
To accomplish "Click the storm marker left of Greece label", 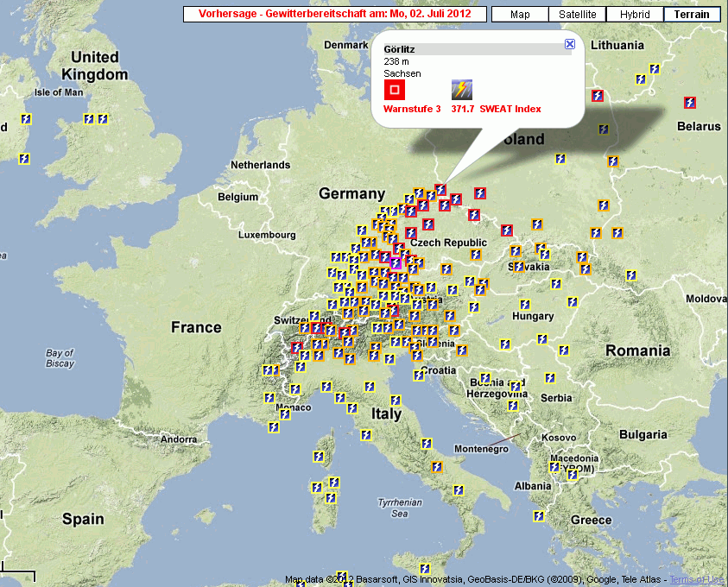I will point(539,516).
